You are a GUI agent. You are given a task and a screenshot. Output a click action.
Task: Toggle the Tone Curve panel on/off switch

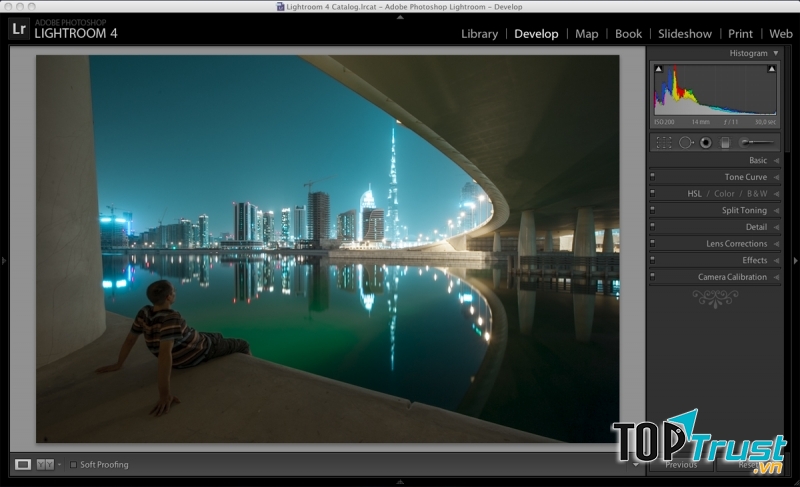click(x=652, y=177)
